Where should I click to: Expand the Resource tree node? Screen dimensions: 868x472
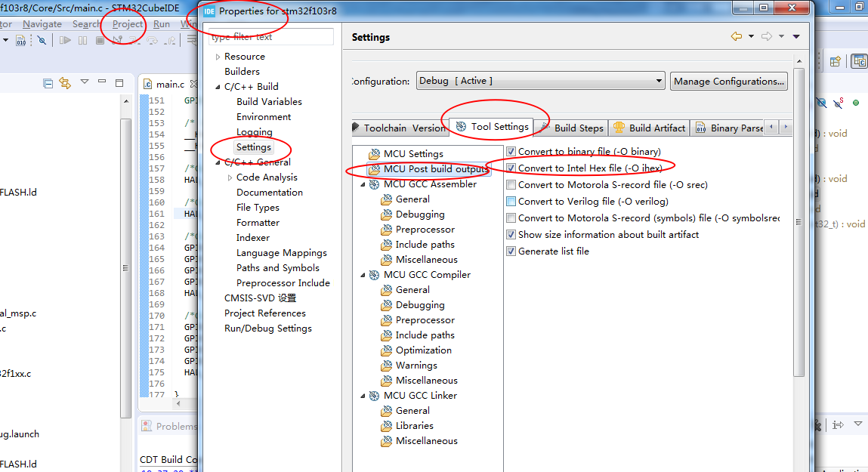coord(218,57)
